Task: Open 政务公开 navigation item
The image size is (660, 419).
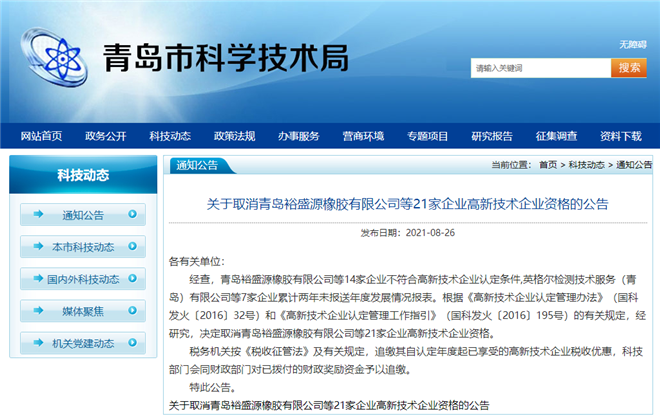Action: click(x=106, y=136)
